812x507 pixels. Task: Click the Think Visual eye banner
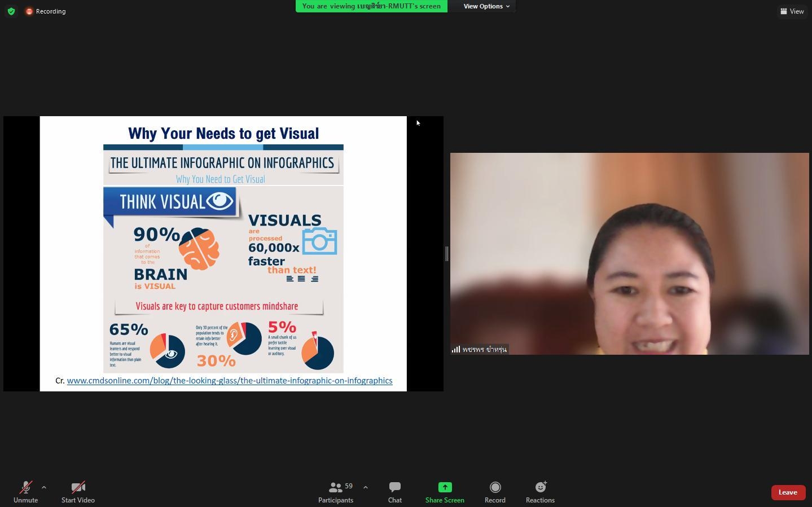tap(172, 201)
